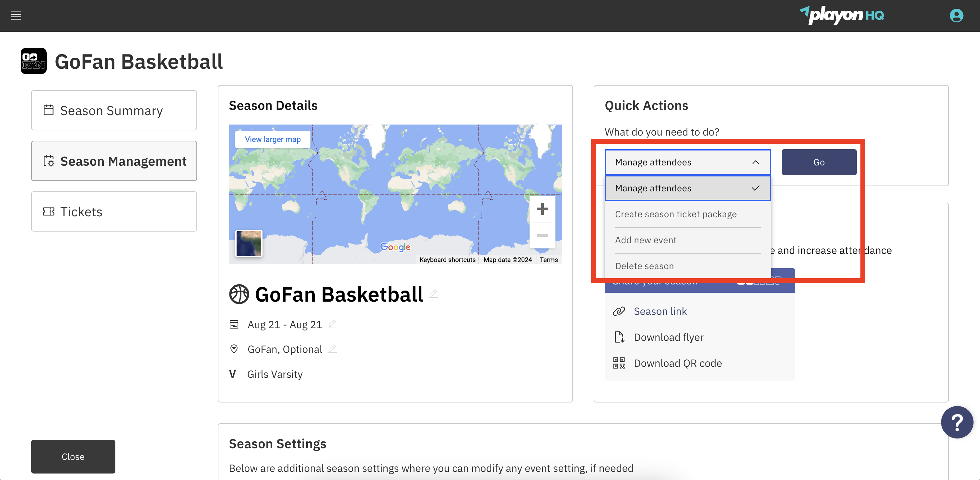Open the hamburger menu icon
This screenshot has width=980, height=480.
[x=16, y=16]
